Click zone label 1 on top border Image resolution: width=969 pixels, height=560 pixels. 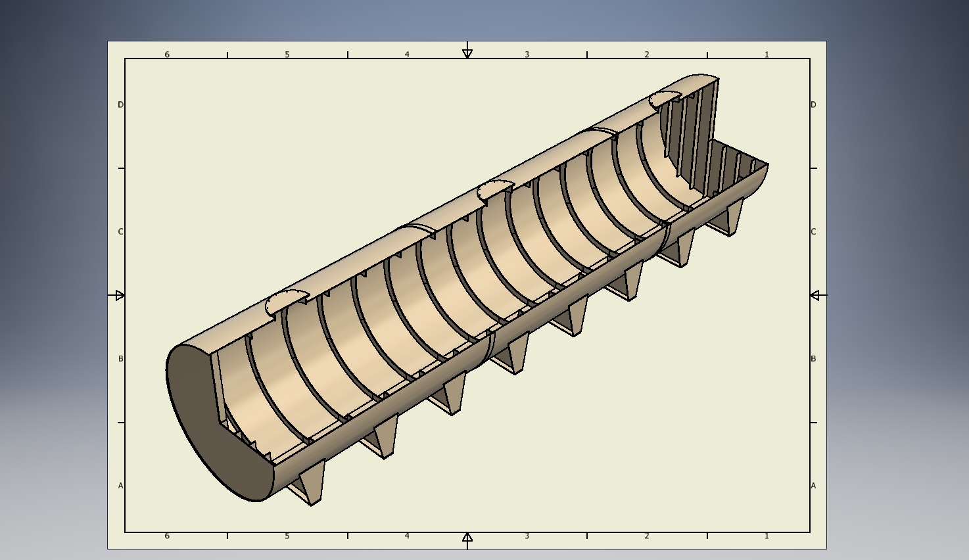pyautogui.click(x=767, y=55)
